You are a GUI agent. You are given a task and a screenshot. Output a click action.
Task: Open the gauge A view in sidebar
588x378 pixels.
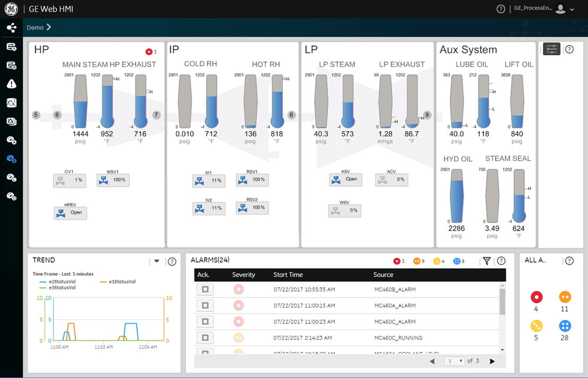tap(11, 140)
